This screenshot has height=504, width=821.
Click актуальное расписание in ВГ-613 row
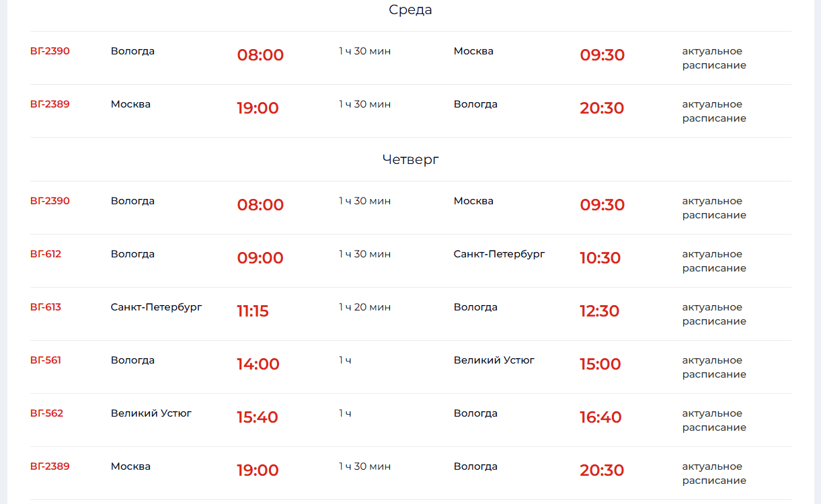coord(714,314)
